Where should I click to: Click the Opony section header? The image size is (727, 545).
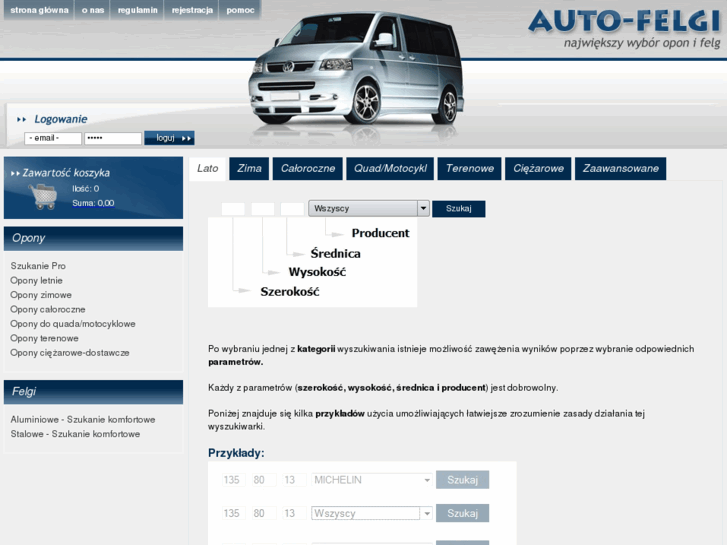[x=93, y=238]
